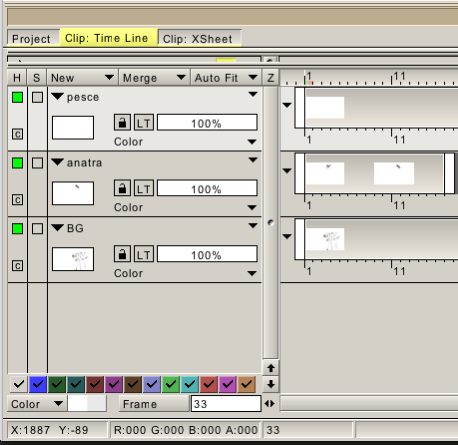Image resolution: width=458 pixels, height=445 pixels.
Task: Toggle the LT light table on BG layer
Action: tap(144, 254)
